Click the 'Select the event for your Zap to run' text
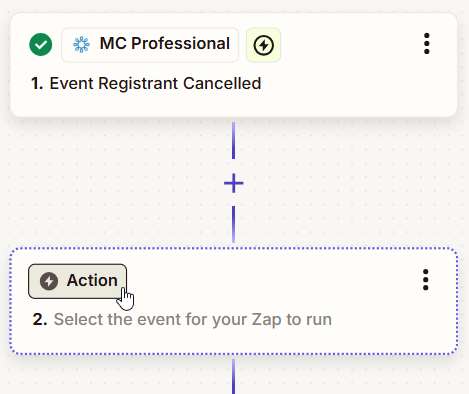Image resolution: width=469 pixels, height=394 pixels. click(x=193, y=320)
